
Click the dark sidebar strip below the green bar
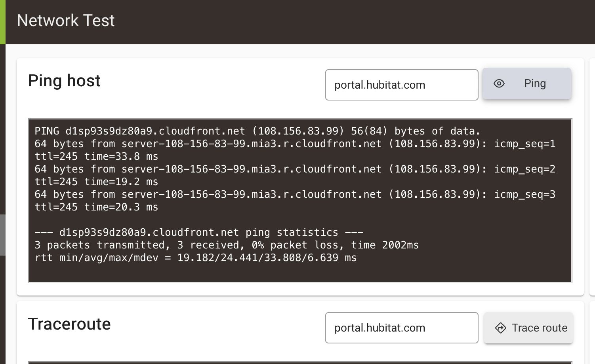click(x=3, y=129)
